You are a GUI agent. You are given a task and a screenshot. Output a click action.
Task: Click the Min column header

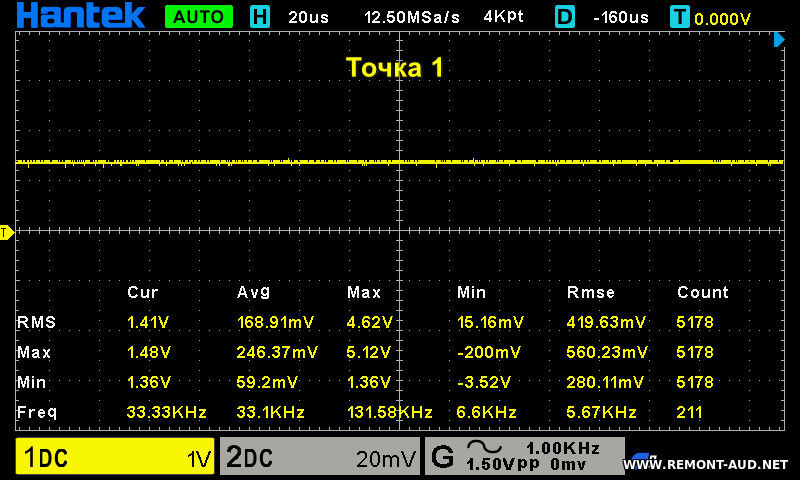pos(471,292)
